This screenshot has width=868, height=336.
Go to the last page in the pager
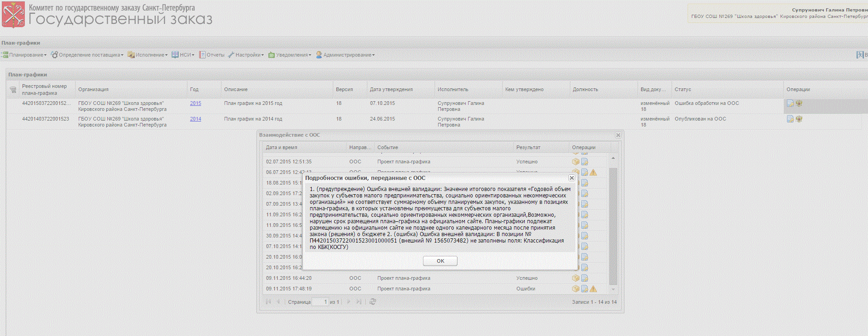point(359,301)
